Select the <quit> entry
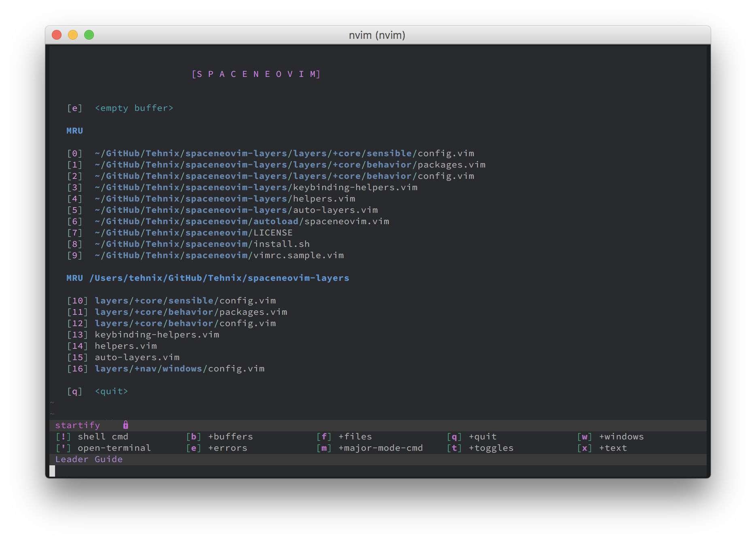756x543 pixels. (111, 391)
